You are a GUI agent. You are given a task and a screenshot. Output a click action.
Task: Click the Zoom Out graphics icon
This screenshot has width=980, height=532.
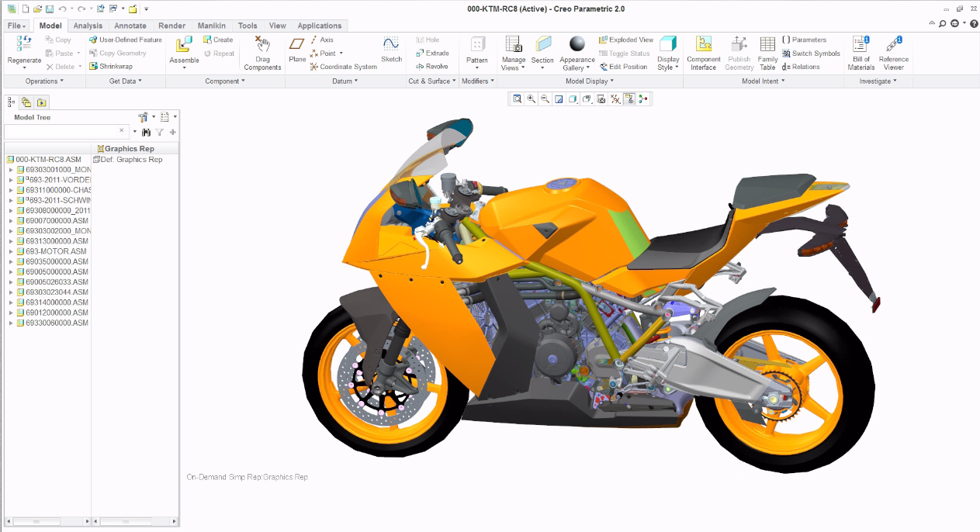click(545, 98)
